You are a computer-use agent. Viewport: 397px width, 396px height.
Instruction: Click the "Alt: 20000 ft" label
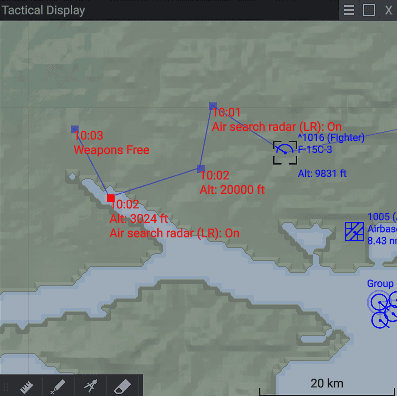click(x=232, y=190)
